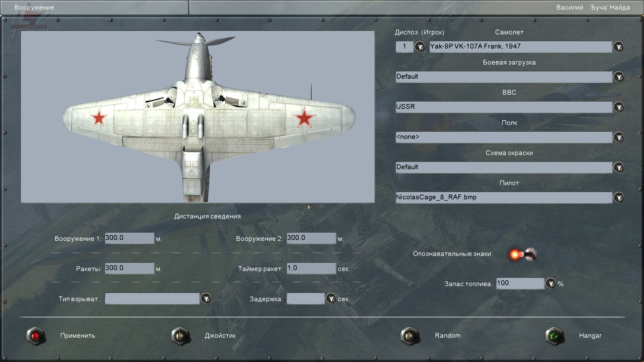The image size is (644, 362).
Task: Click the Вооружение 2 convergence field
Action: 311,238
